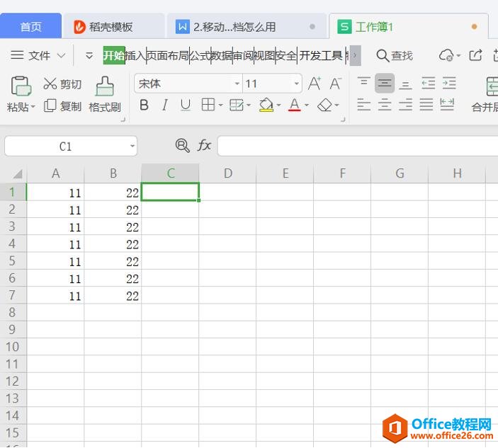Viewport: 498px width, 448px height.
Task: Open the 文件 file menu
Action: click(30, 55)
